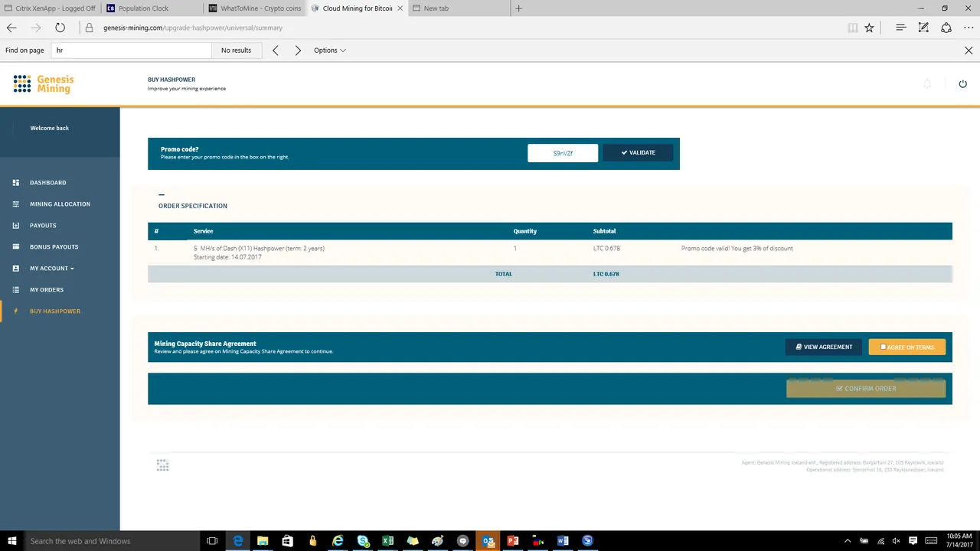Click the Order Specification heading
The width and height of the screenshot is (980, 551).
193,206
